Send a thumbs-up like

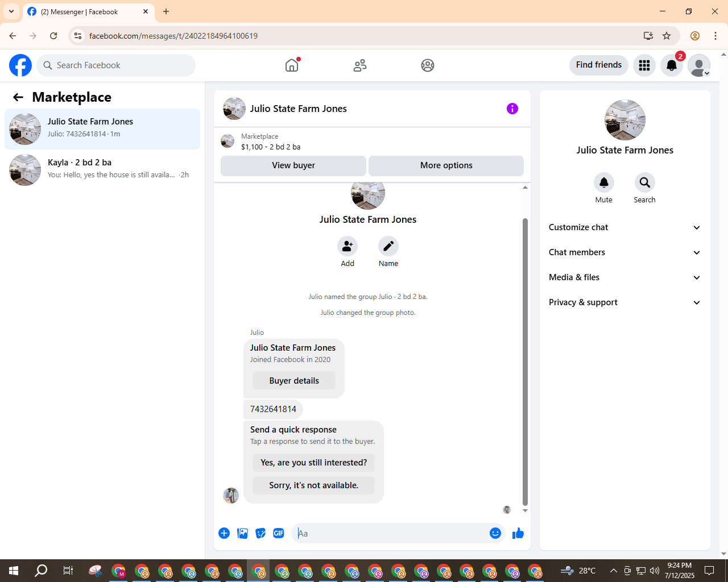(518, 533)
